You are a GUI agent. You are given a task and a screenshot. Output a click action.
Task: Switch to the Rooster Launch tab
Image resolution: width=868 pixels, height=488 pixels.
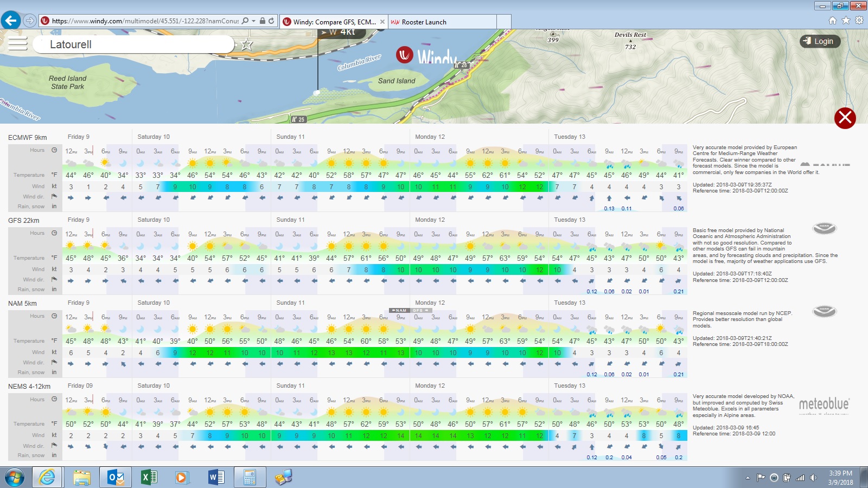pyautogui.click(x=442, y=22)
